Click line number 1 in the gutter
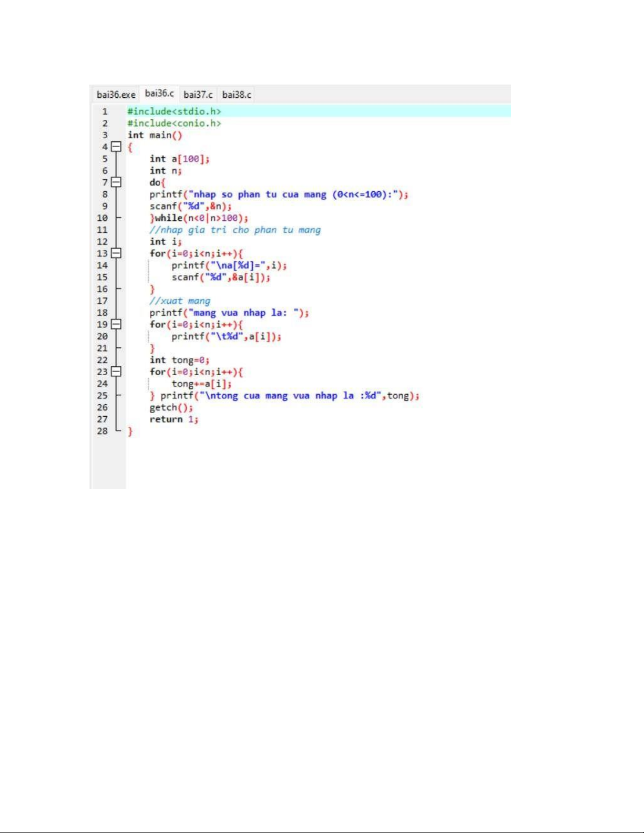644x833 pixels. pyautogui.click(x=105, y=111)
